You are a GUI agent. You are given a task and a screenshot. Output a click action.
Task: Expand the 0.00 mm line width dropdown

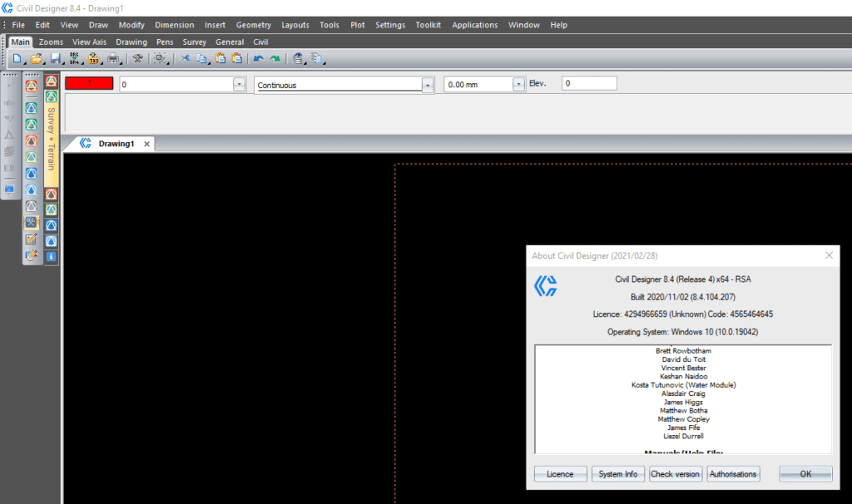coord(518,84)
